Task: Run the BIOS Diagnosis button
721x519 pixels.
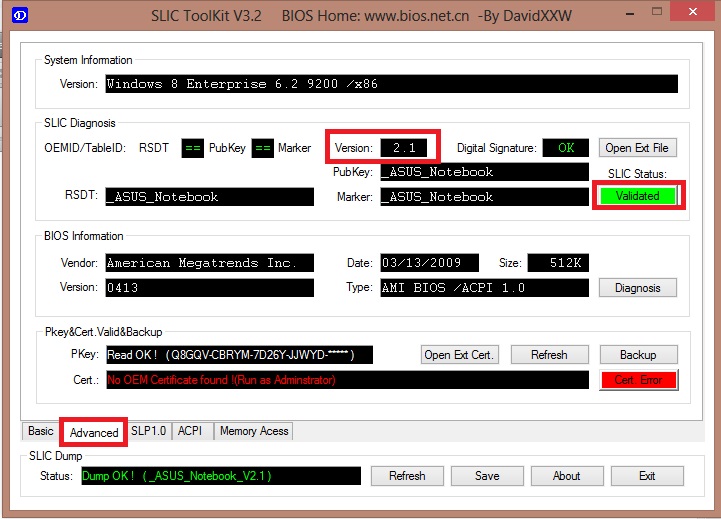Action: pos(637,288)
